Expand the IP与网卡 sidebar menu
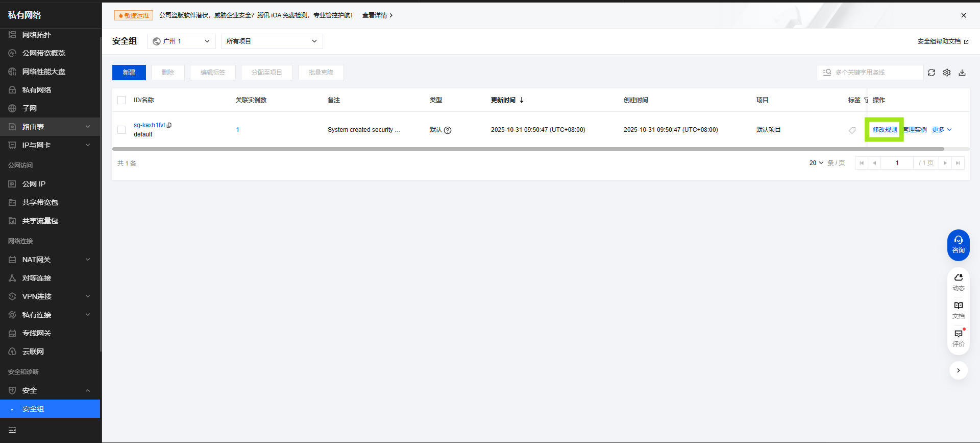 [50, 145]
